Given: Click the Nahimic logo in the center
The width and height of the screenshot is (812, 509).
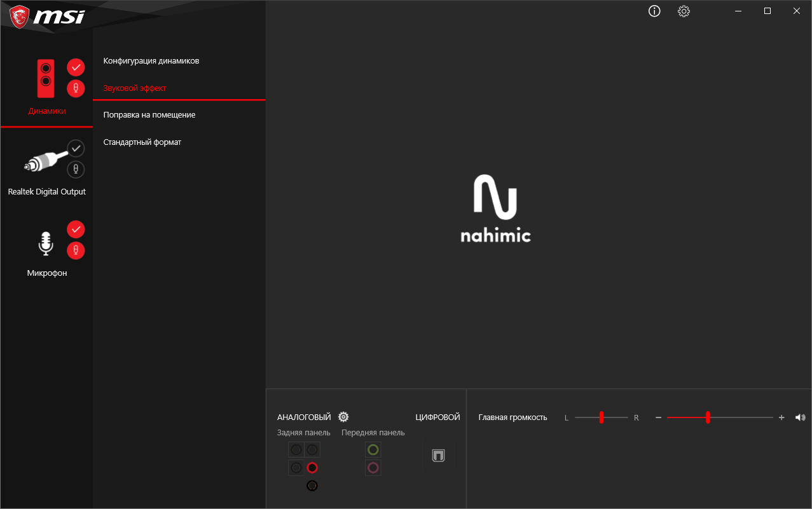Looking at the screenshot, I should point(495,208).
